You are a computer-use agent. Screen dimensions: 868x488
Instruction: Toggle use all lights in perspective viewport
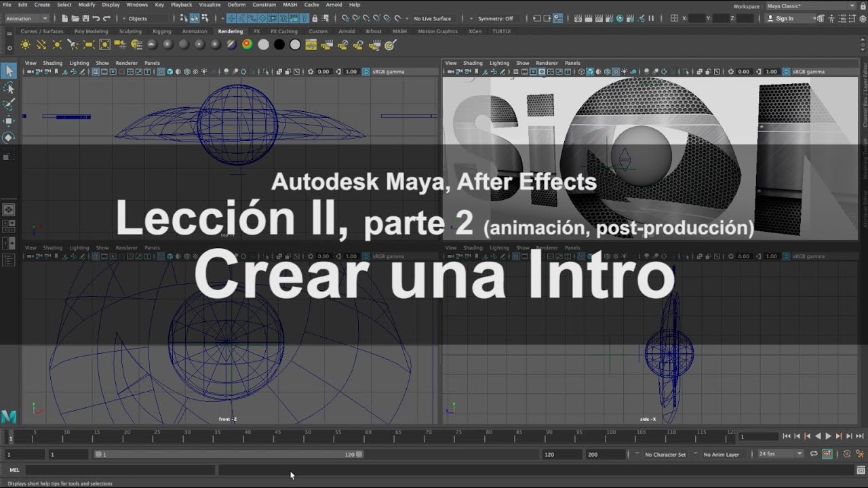(x=624, y=71)
